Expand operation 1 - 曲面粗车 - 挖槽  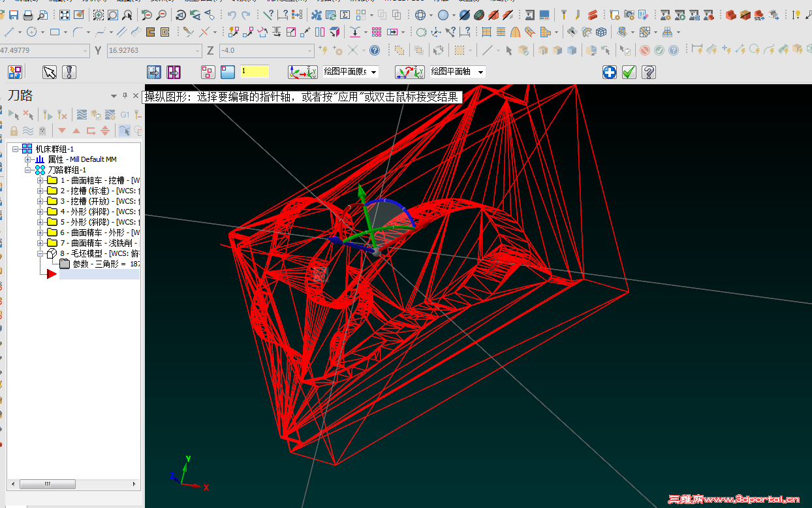click(x=40, y=180)
